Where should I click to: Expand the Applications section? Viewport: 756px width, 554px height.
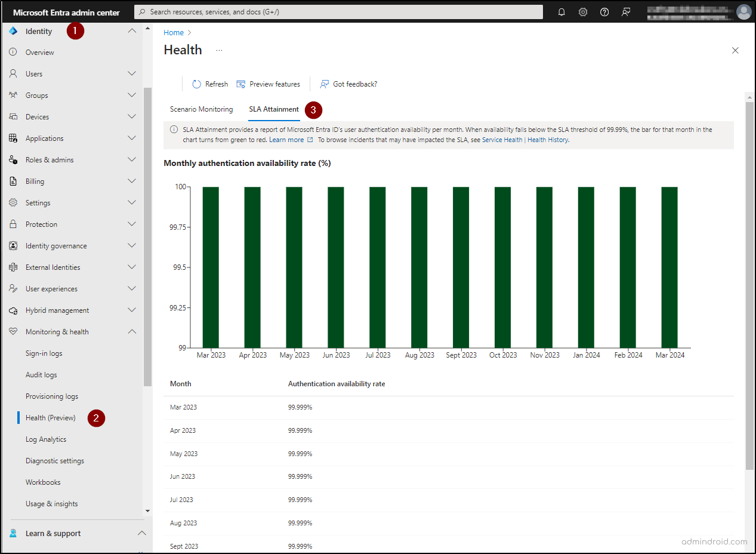tap(131, 138)
